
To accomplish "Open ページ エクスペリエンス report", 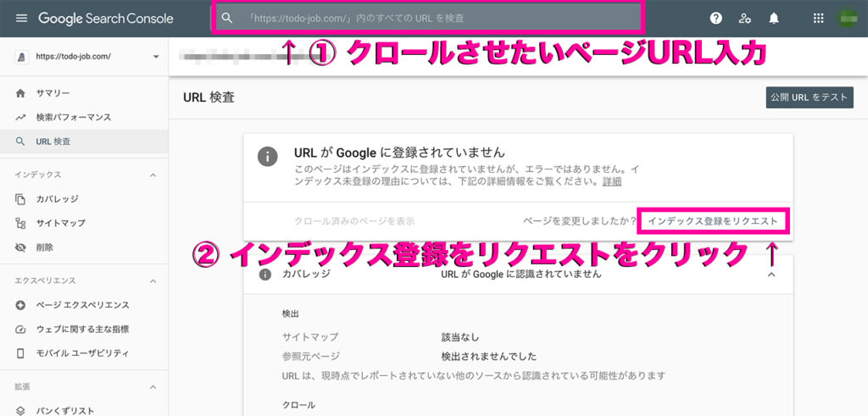I will coord(84,305).
